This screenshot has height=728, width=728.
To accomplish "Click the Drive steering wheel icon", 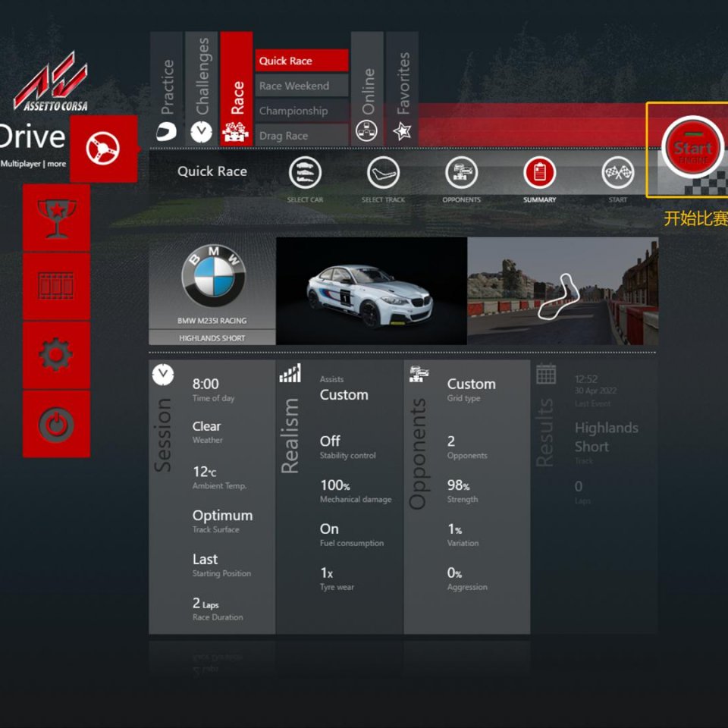I will click(x=103, y=149).
